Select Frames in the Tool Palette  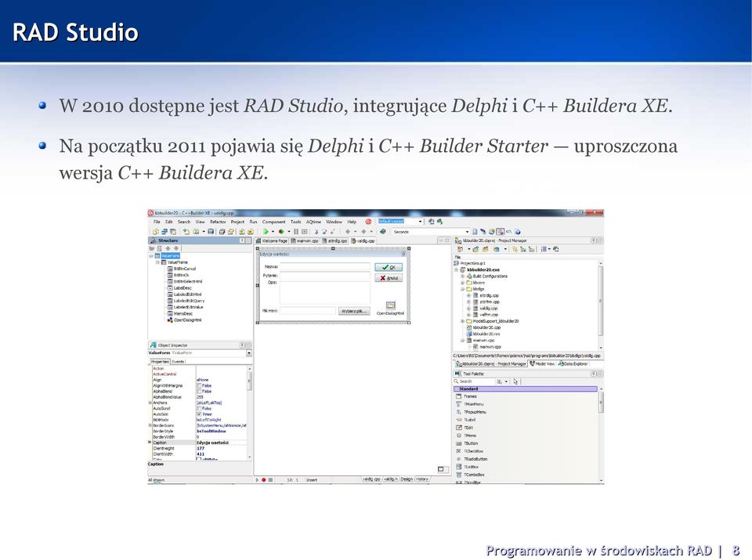466,396
